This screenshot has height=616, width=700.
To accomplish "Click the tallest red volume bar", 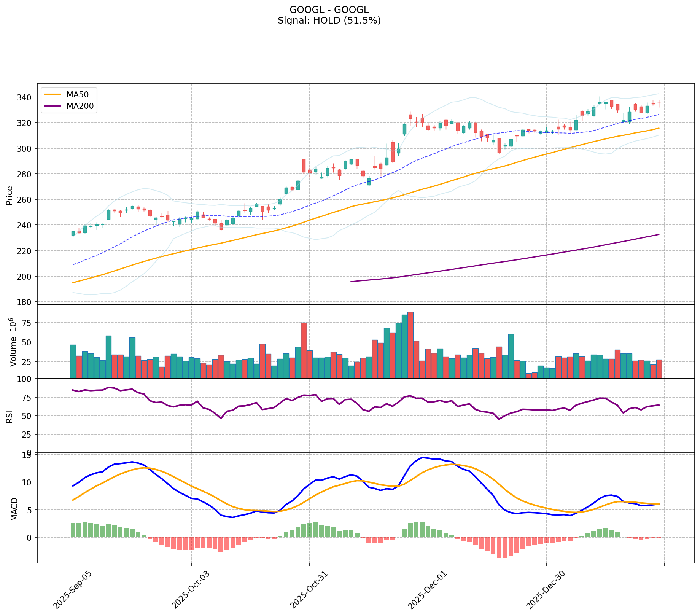I will (410, 345).
